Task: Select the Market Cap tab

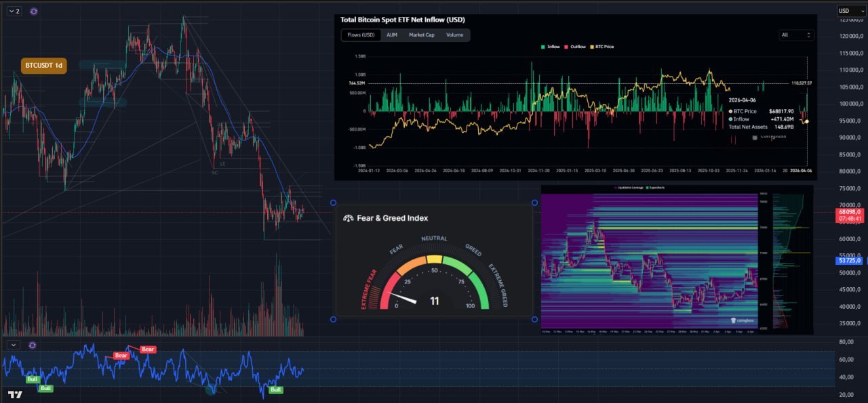Action: 421,35
